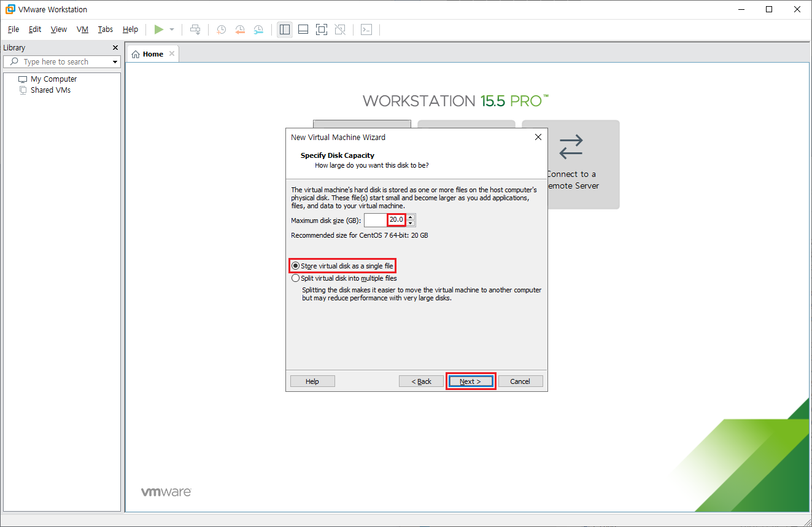Click the VMware Workstation title bar icon
This screenshot has width=812, height=527.
(x=10, y=9)
